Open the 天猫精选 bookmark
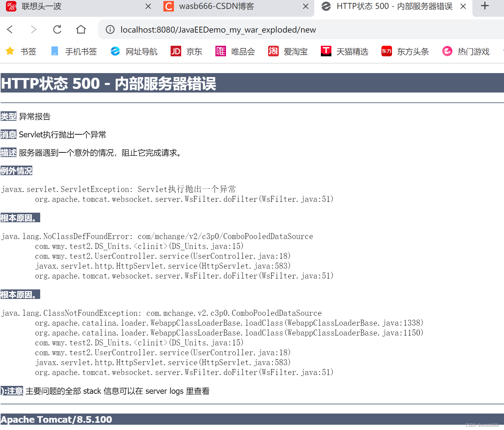The image size is (504, 430). coord(345,51)
